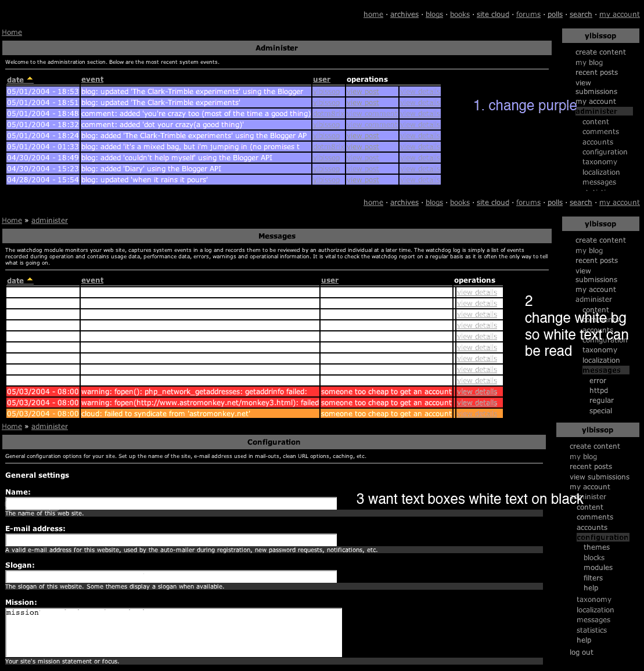Open 'taxonomy' in the Administer page sidebar
The image size is (644, 671).
tap(599, 162)
